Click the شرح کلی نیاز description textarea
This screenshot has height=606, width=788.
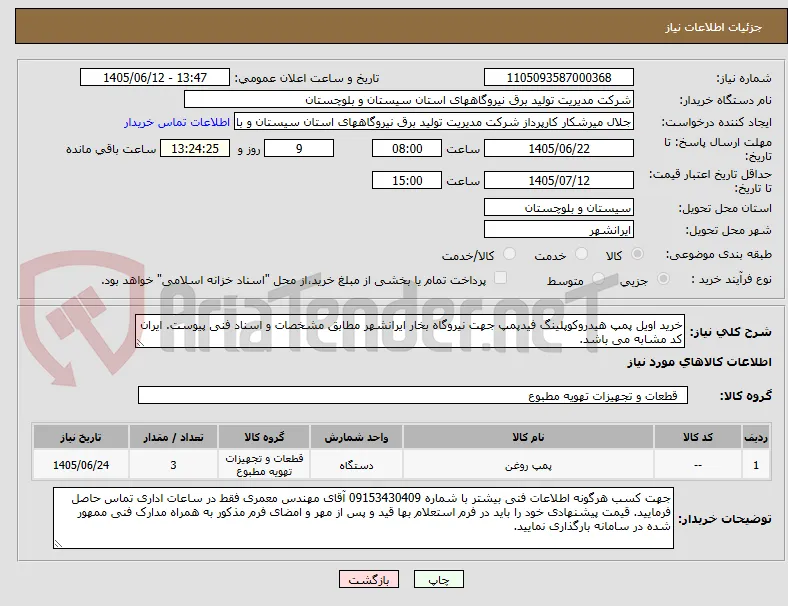click(410, 331)
